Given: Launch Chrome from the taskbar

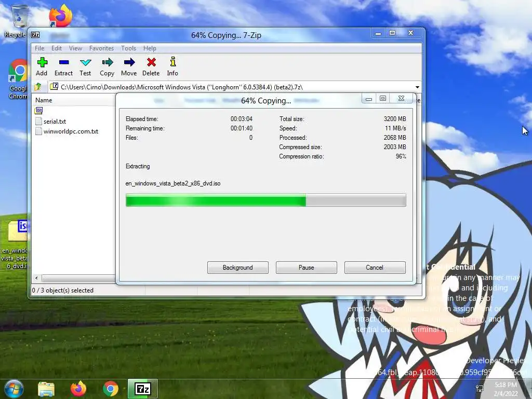Looking at the screenshot, I should 111,389.
